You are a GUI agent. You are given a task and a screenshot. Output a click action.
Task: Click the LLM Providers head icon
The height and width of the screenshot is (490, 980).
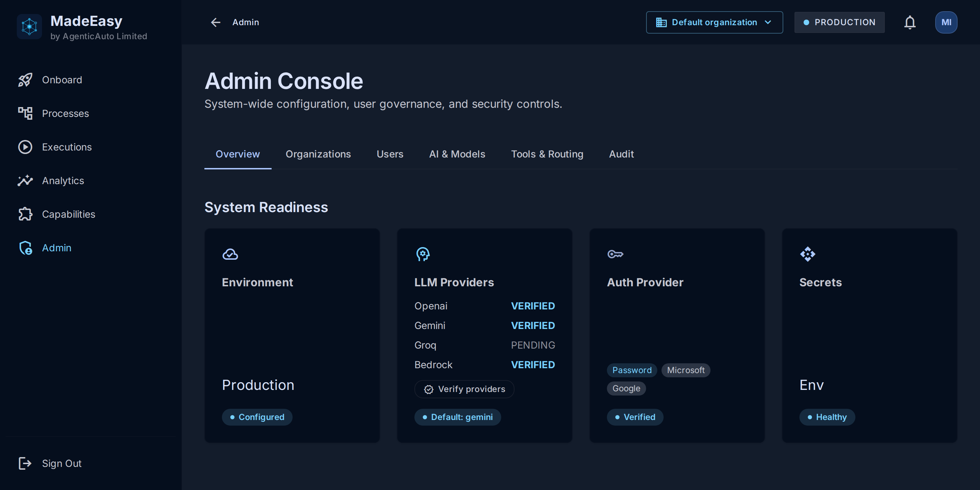click(x=423, y=254)
